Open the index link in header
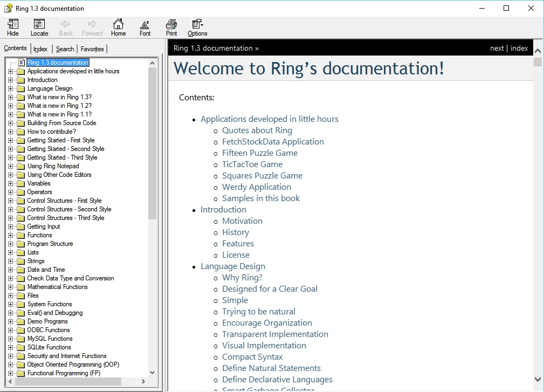Screen dimensions: 544x392 [519, 48]
